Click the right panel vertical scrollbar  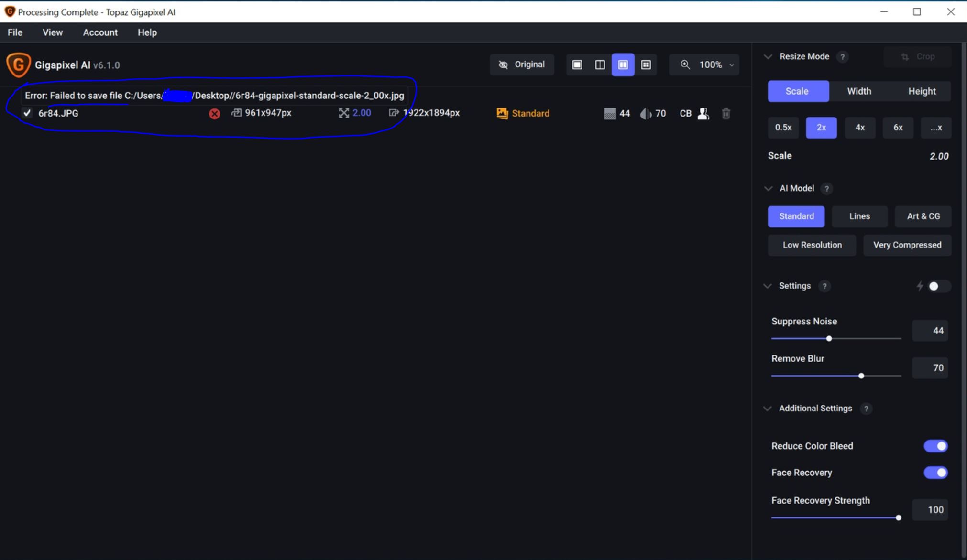[963, 301]
